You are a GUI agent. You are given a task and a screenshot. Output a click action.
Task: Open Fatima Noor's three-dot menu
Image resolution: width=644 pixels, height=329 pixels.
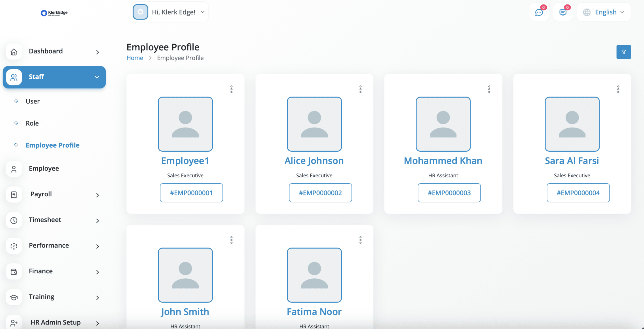(360, 240)
